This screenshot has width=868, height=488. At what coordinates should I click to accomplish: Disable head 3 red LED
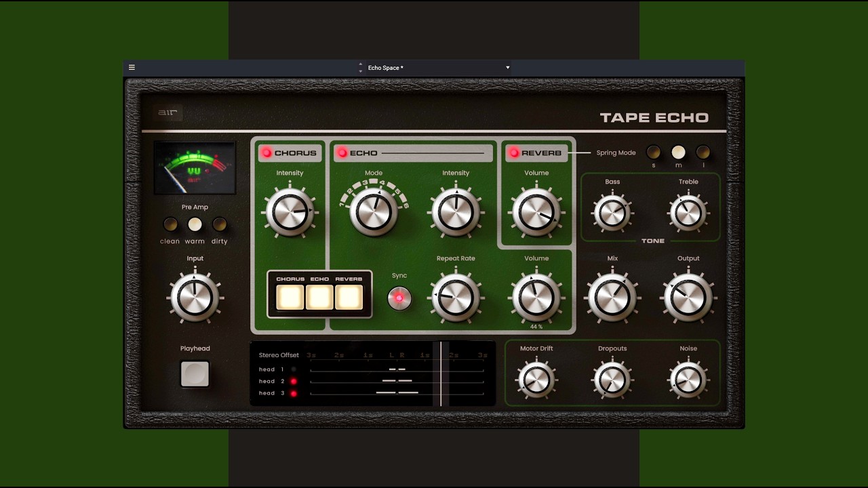[294, 393]
